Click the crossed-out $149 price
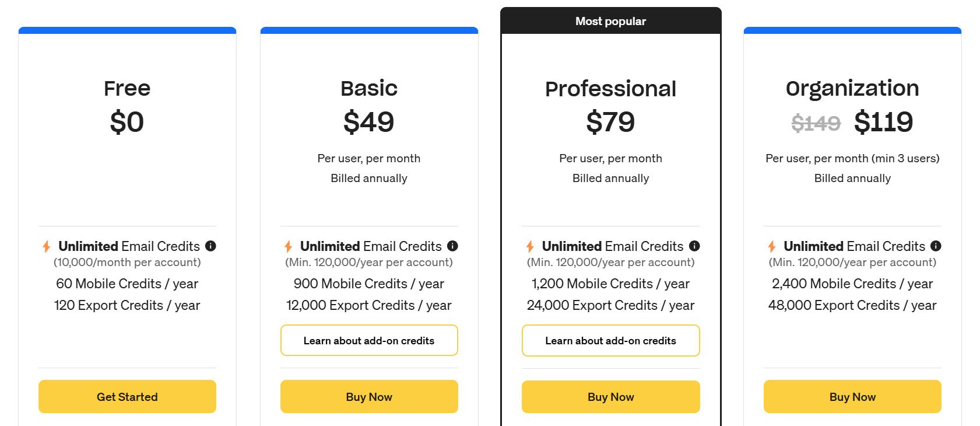Viewport: 980px width, 426px height. coord(816,123)
